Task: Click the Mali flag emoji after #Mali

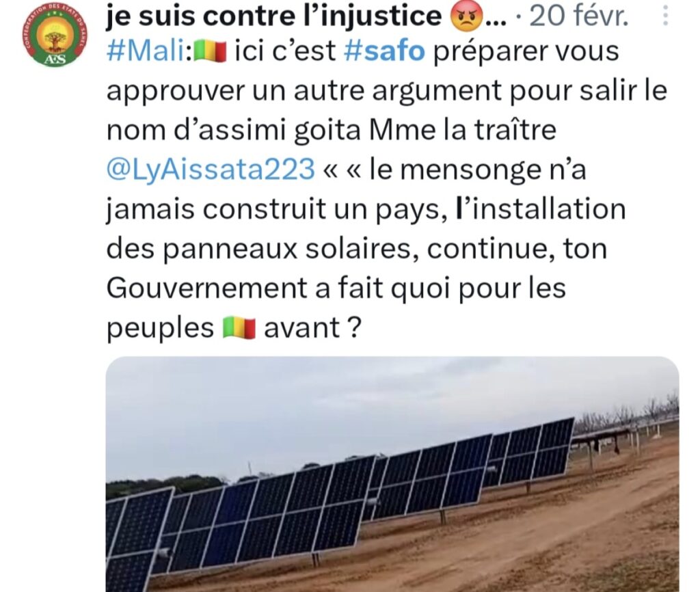Action: pos(210,51)
